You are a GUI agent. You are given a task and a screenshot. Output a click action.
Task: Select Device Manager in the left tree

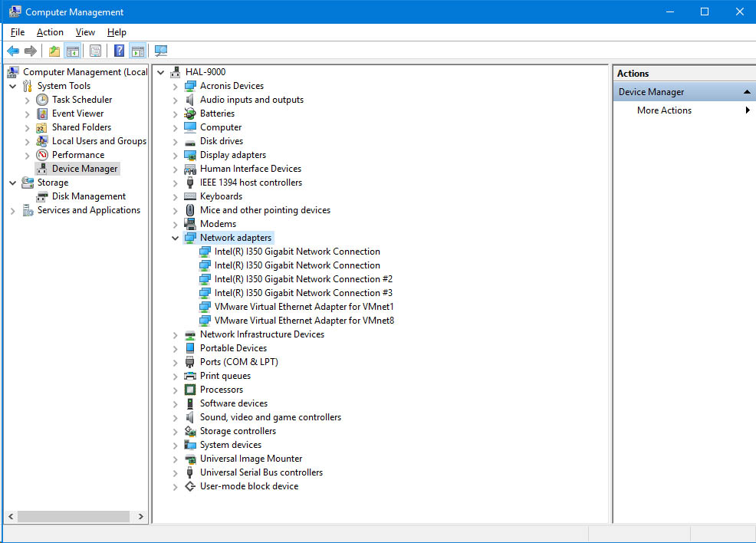point(85,169)
